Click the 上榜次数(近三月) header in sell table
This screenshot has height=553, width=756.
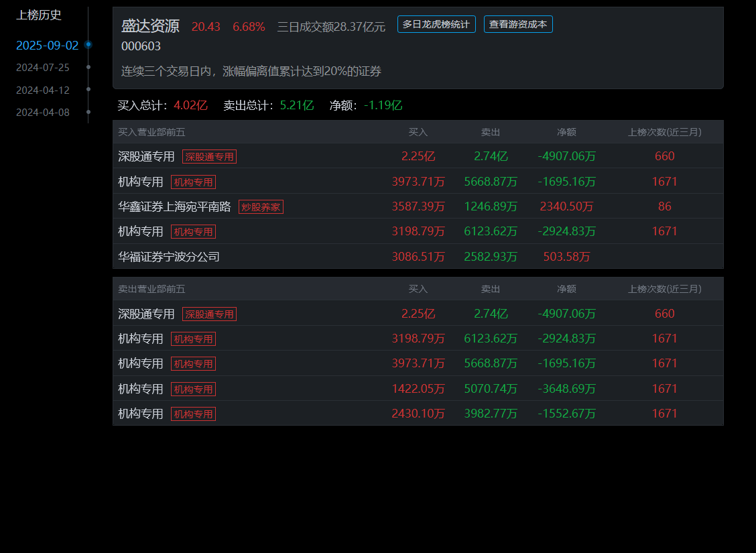[x=664, y=289]
